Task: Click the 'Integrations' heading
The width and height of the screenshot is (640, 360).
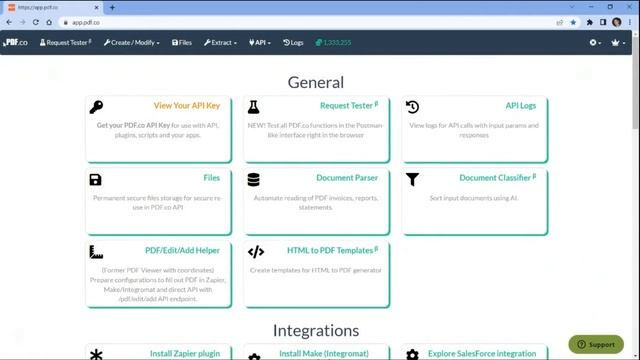Action: tap(316, 331)
